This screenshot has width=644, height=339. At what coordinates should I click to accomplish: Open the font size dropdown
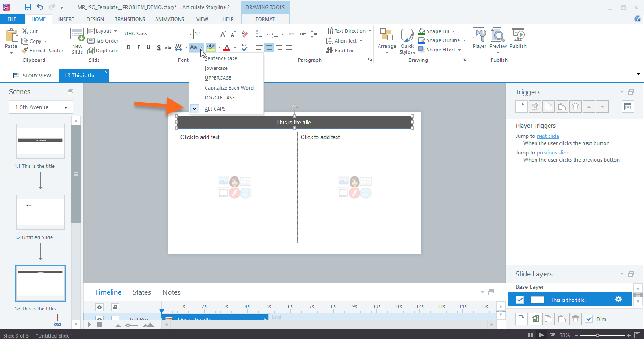point(214,34)
